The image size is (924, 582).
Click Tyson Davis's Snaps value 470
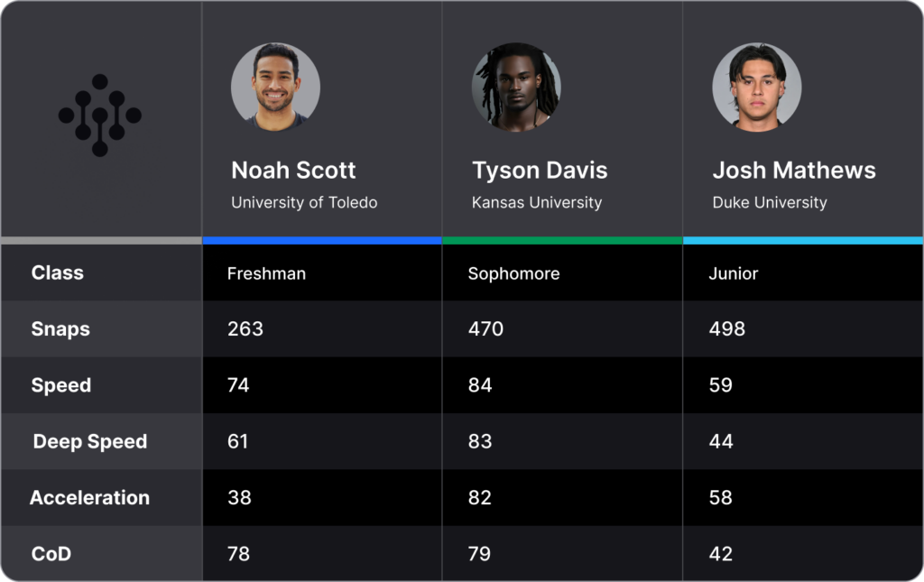[x=485, y=328]
